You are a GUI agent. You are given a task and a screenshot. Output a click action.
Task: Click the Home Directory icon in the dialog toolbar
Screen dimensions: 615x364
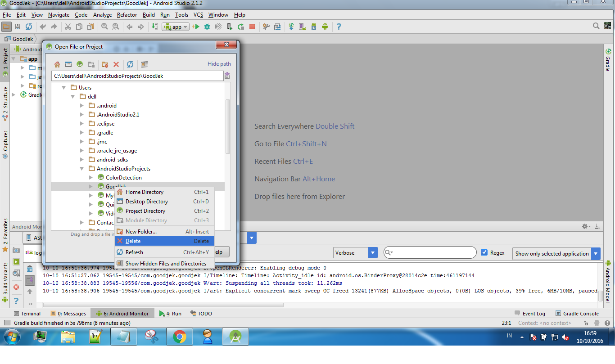click(57, 64)
